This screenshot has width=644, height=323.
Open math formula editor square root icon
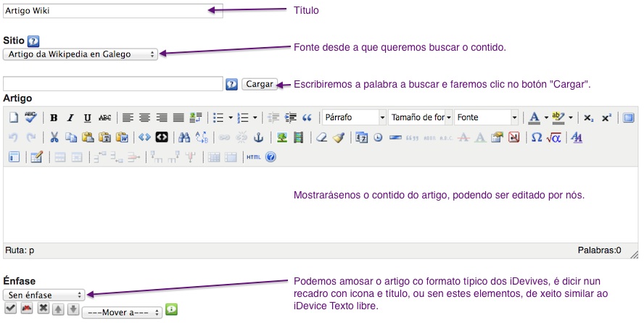coord(553,138)
